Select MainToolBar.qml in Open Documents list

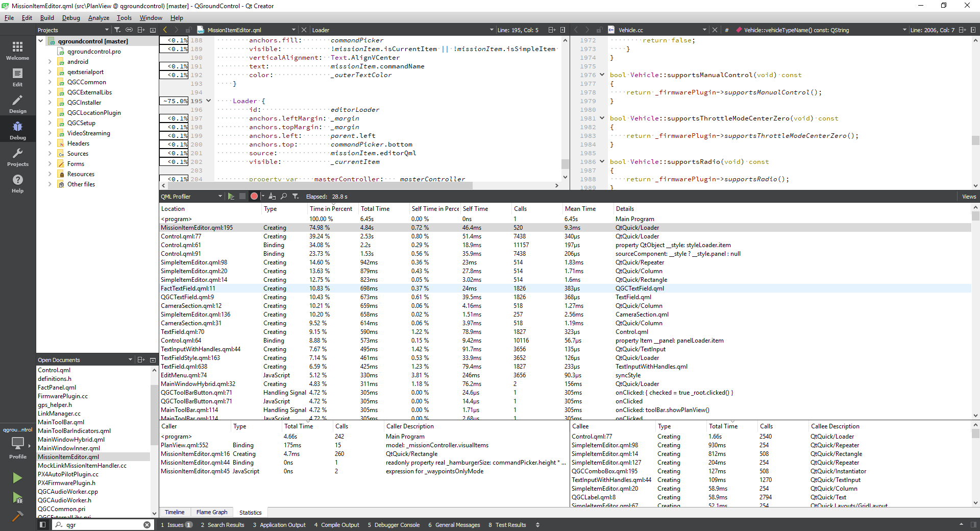(x=62, y=422)
